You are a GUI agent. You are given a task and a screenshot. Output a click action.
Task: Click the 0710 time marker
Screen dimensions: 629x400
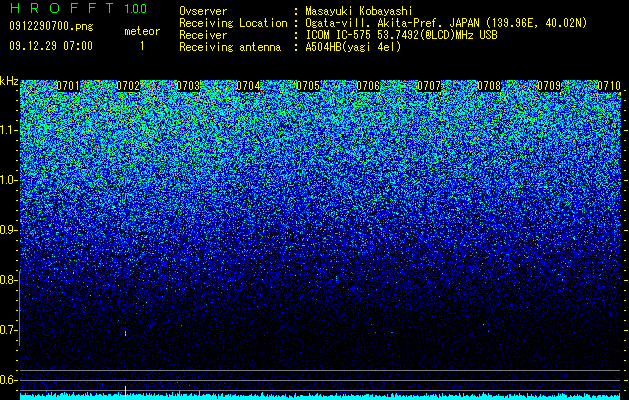click(x=609, y=86)
